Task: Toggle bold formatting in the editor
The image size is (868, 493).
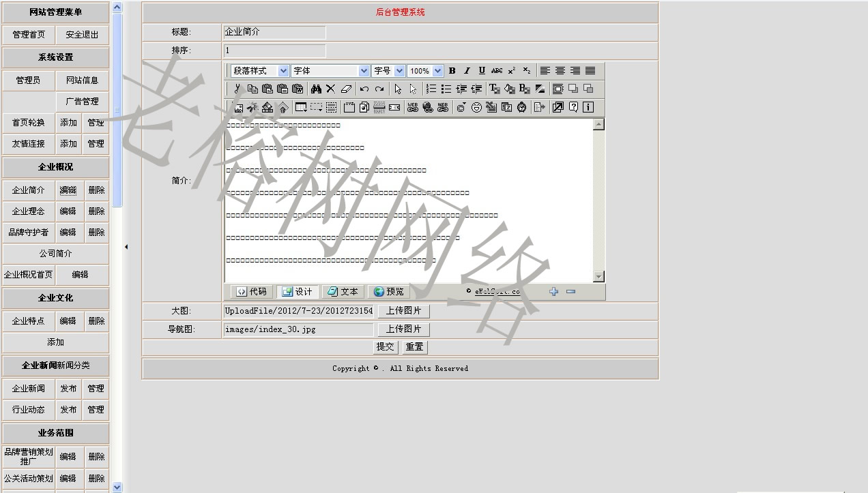Action: (452, 71)
